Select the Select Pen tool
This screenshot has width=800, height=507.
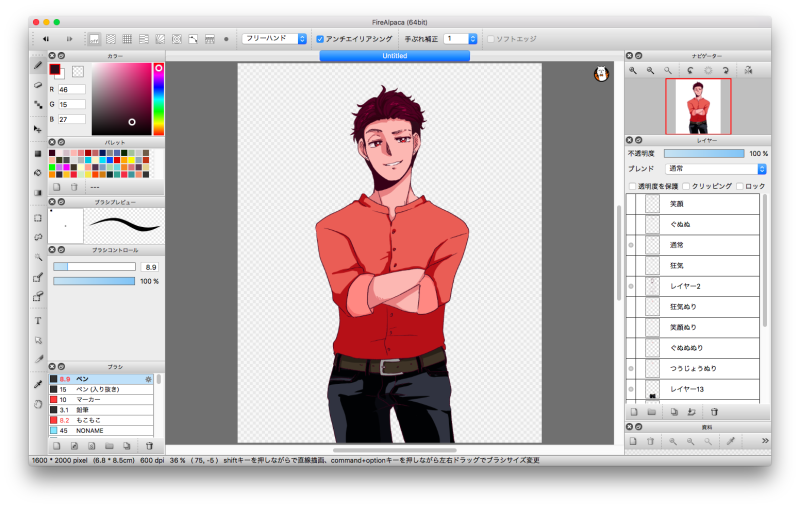[x=38, y=277]
